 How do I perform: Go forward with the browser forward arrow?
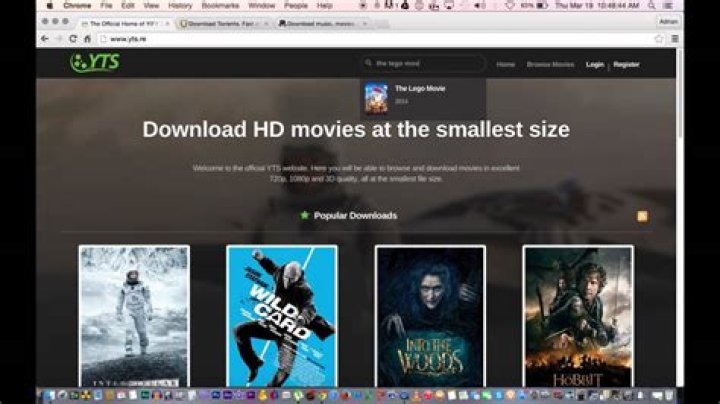click(59, 39)
